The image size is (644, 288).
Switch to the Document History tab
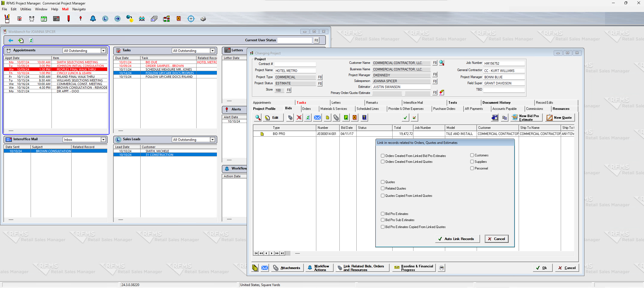(x=497, y=102)
